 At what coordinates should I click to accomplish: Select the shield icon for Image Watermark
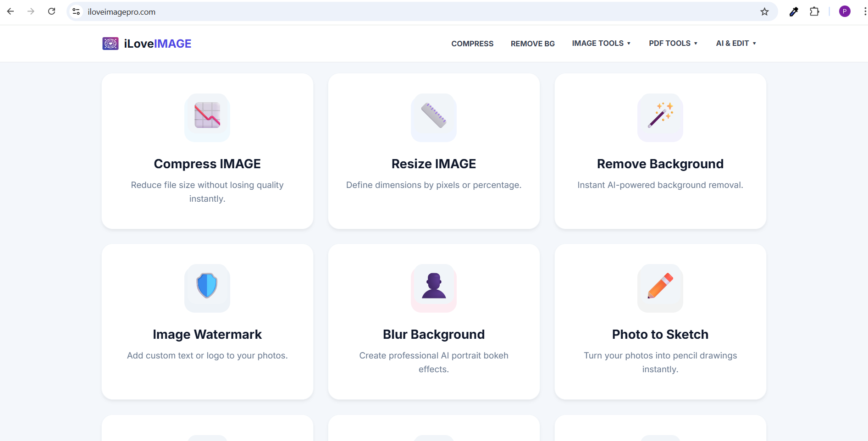[207, 288]
